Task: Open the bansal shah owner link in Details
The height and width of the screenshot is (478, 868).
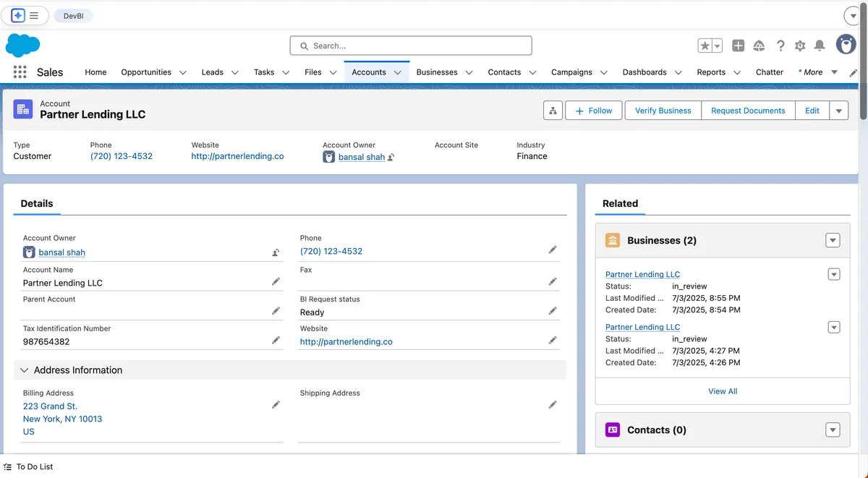Action: click(x=62, y=252)
